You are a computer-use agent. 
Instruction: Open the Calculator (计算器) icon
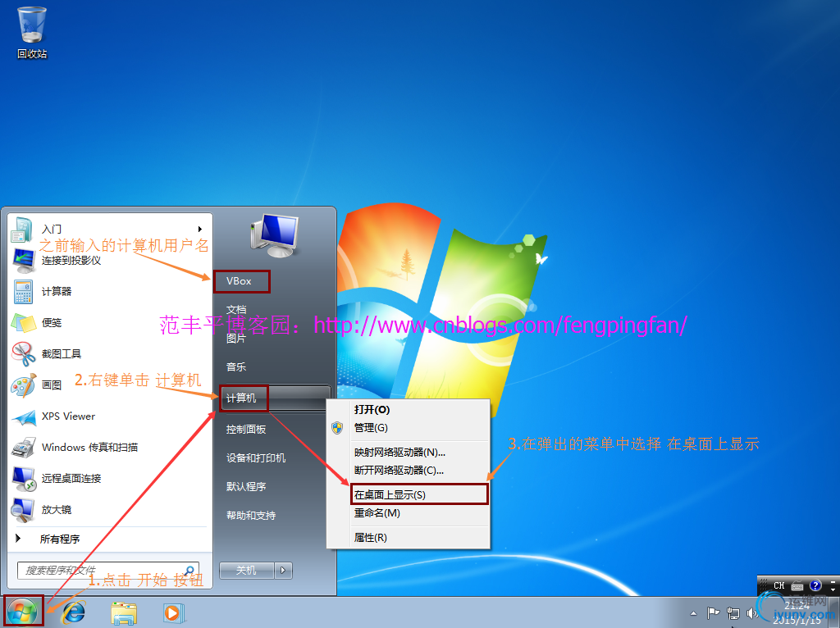coord(23,292)
